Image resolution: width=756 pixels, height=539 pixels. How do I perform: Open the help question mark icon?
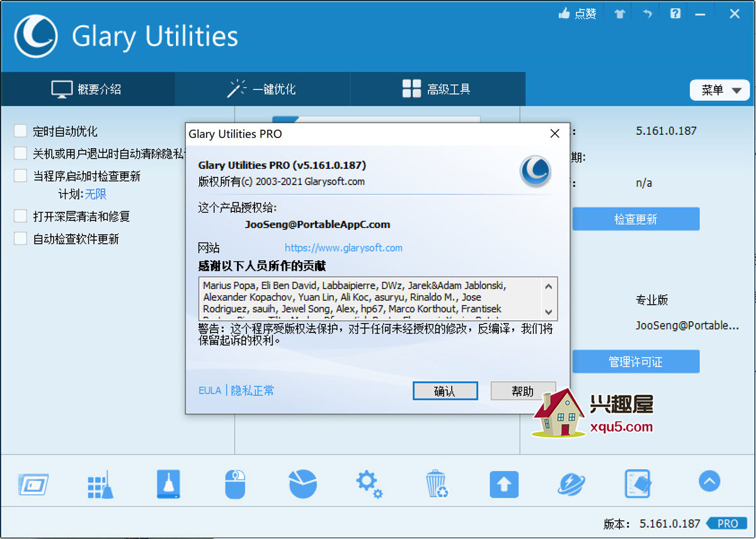pos(675,13)
